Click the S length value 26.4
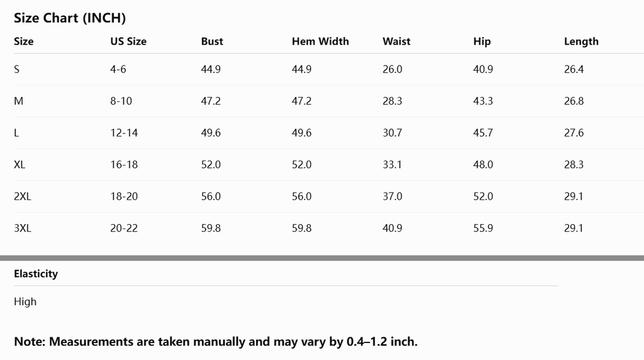Viewport: 644px width, 360px height. click(x=574, y=69)
